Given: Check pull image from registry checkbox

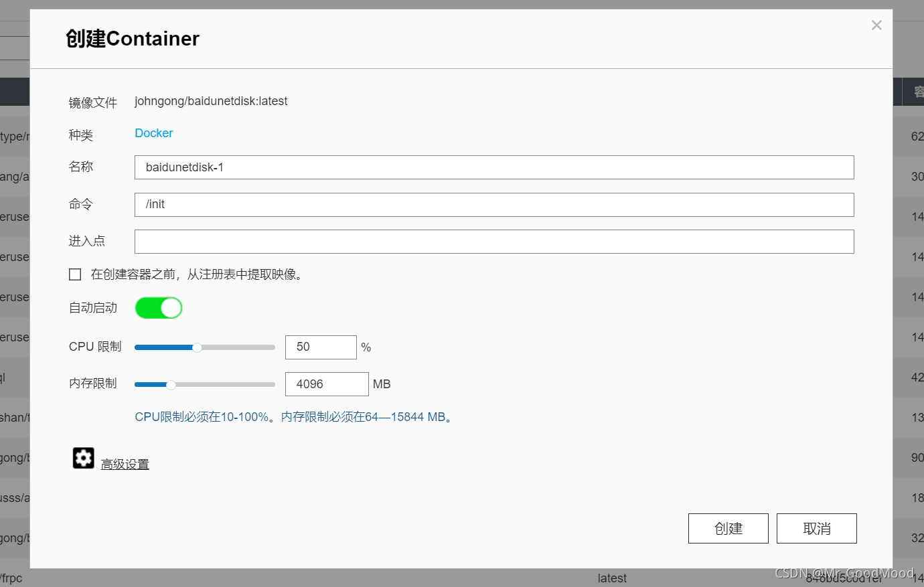Looking at the screenshot, I should [x=75, y=274].
